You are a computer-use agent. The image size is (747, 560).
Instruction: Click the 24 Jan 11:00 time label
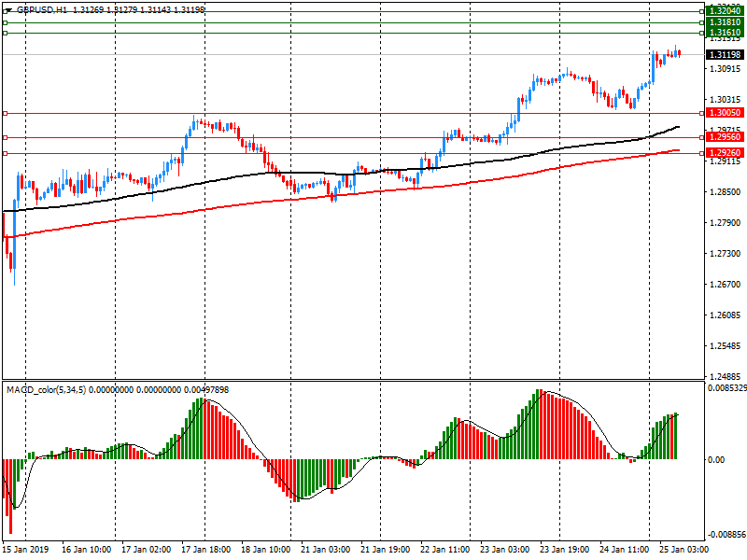click(x=624, y=549)
